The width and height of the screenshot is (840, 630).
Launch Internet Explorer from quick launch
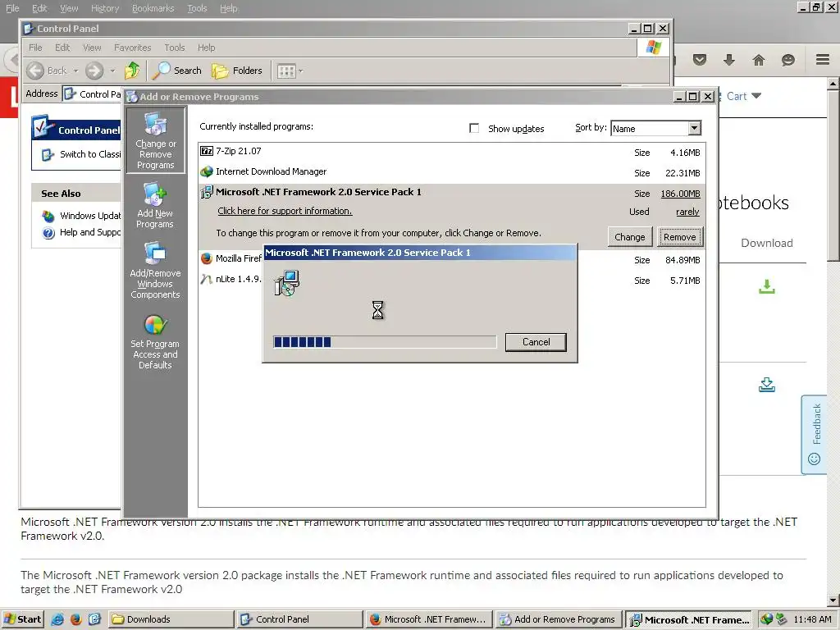tap(57, 619)
